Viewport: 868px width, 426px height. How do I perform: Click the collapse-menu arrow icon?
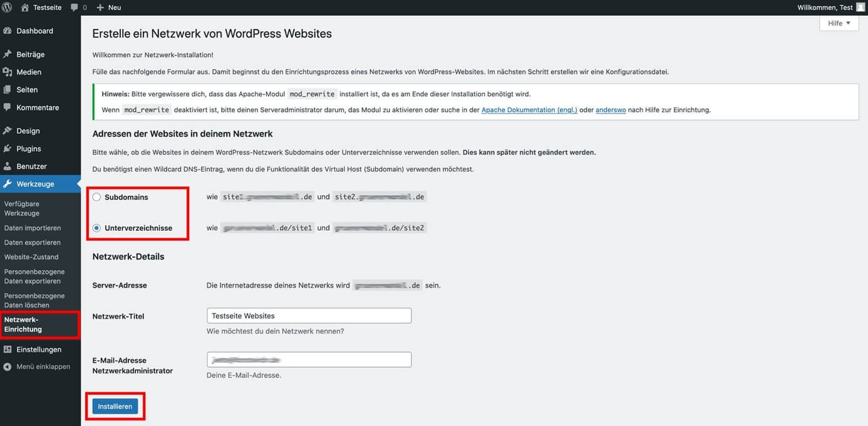(8, 367)
